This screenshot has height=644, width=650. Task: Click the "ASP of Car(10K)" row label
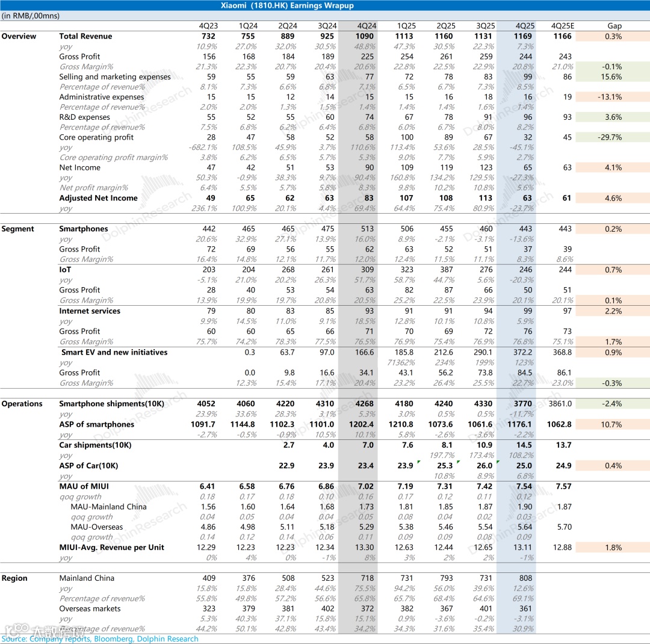pos(88,466)
